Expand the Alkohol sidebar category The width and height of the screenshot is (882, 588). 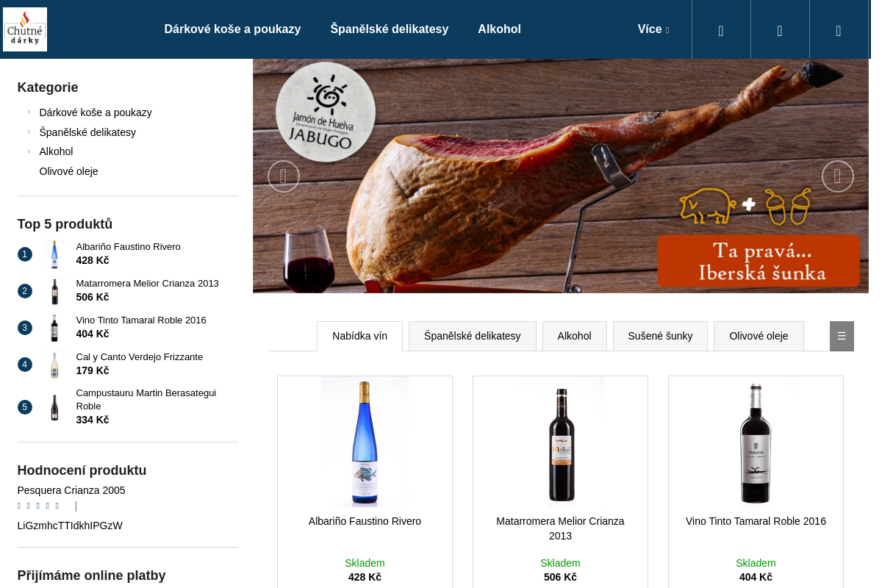[x=29, y=151]
